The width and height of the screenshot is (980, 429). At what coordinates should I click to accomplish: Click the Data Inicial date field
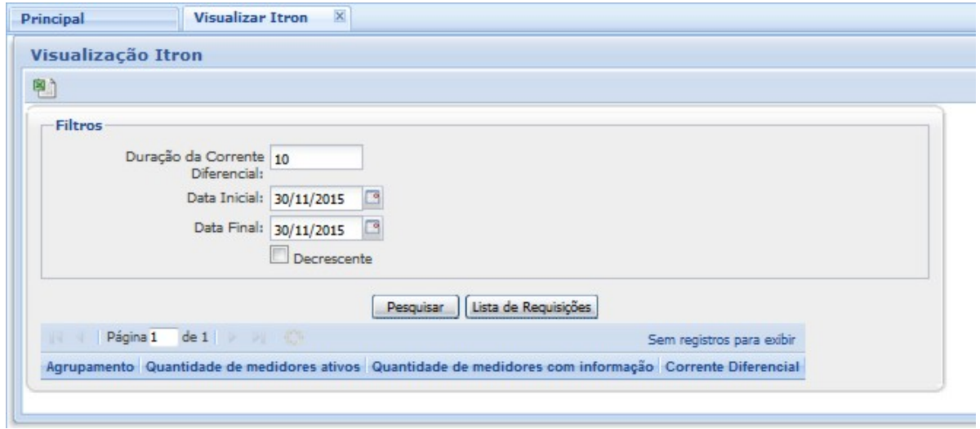(315, 198)
